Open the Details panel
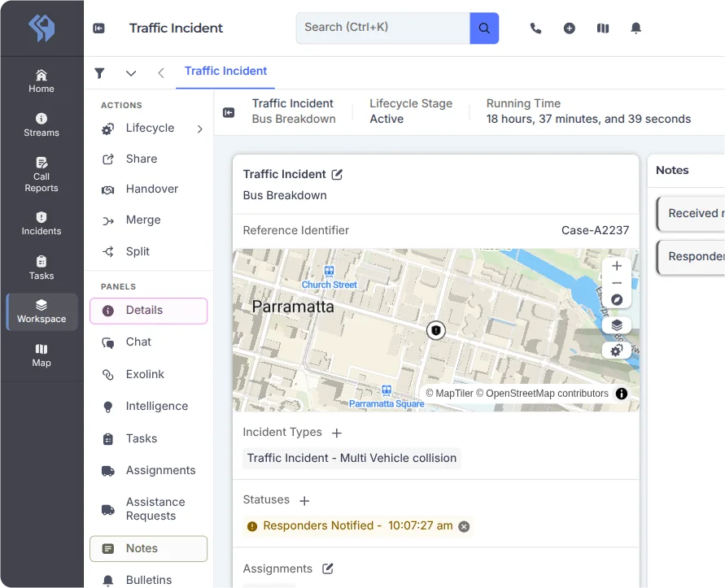The image size is (725, 588). pyautogui.click(x=148, y=311)
